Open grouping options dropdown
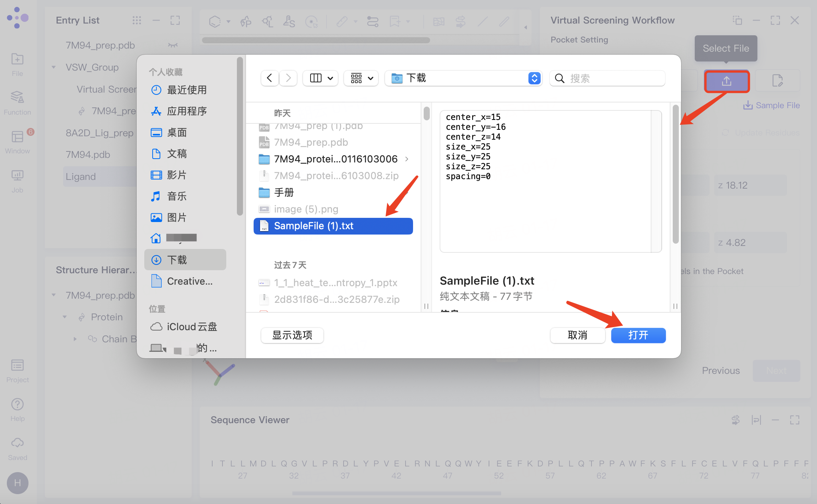 pyautogui.click(x=361, y=78)
